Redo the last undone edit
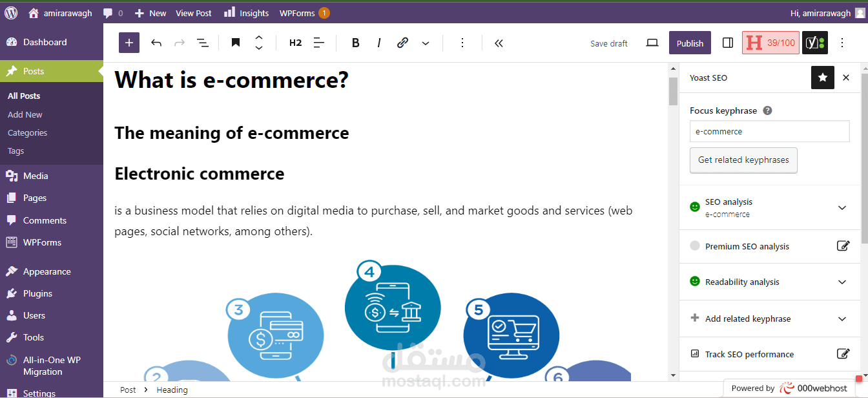Viewport: 868px width, 398px height. [180, 43]
